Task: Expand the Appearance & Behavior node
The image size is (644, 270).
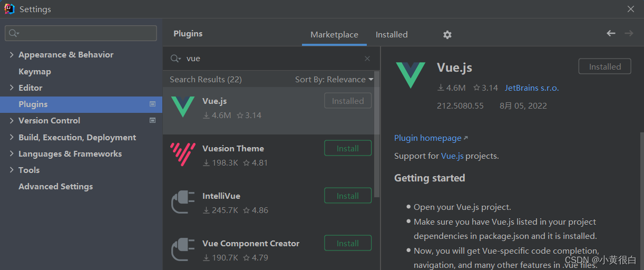Action: [12, 55]
